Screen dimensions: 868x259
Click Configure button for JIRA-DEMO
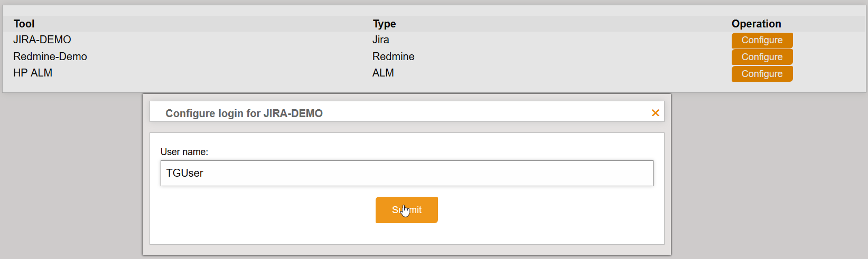click(762, 40)
